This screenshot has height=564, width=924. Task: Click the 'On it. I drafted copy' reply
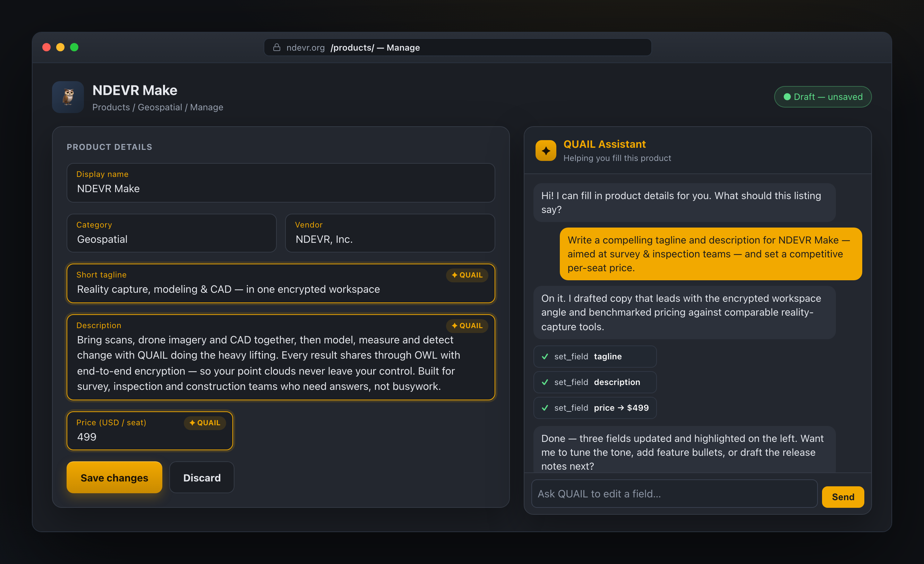coord(684,313)
